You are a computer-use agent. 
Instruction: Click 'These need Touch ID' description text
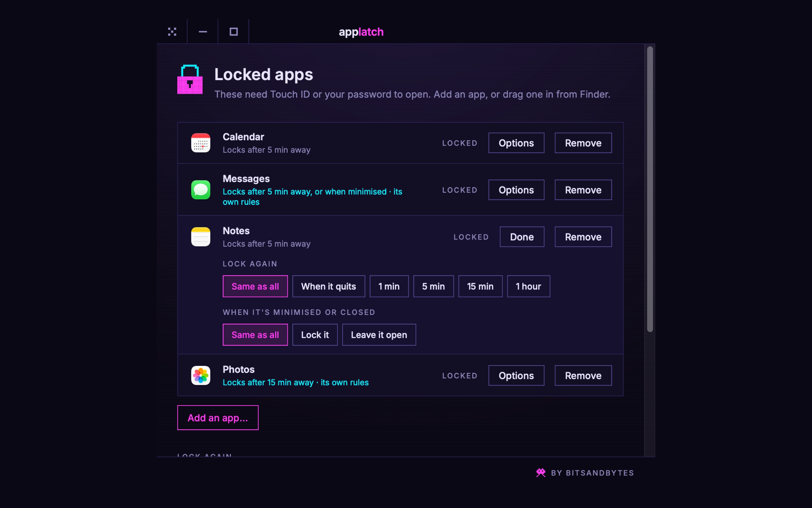click(412, 95)
